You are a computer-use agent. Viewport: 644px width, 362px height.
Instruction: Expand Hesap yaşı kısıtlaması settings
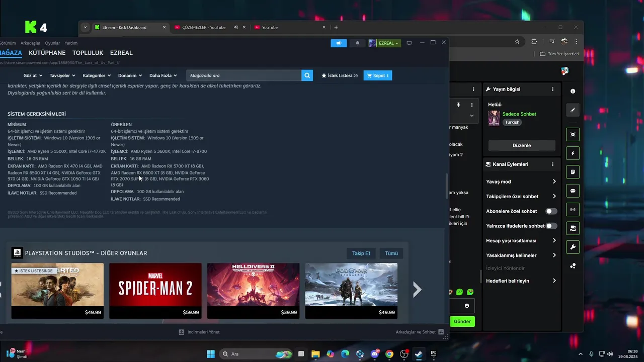click(x=521, y=241)
